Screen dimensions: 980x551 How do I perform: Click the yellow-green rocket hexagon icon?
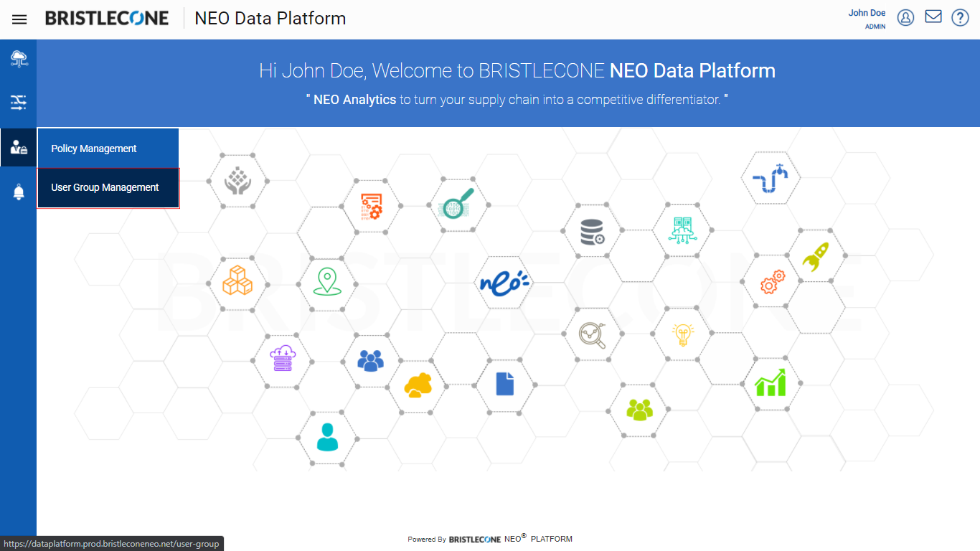pos(816,256)
